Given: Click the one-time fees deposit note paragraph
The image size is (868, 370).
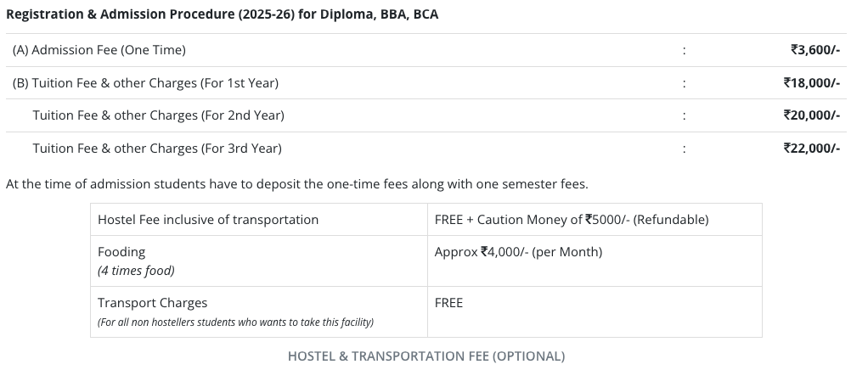Looking at the screenshot, I should coord(296,184).
